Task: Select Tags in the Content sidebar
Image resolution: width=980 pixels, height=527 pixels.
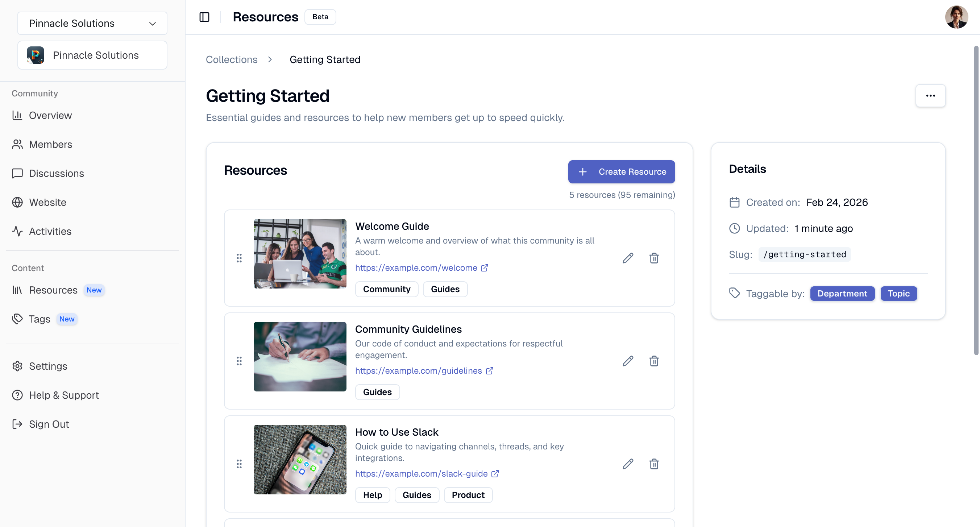Action: tap(39, 319)
